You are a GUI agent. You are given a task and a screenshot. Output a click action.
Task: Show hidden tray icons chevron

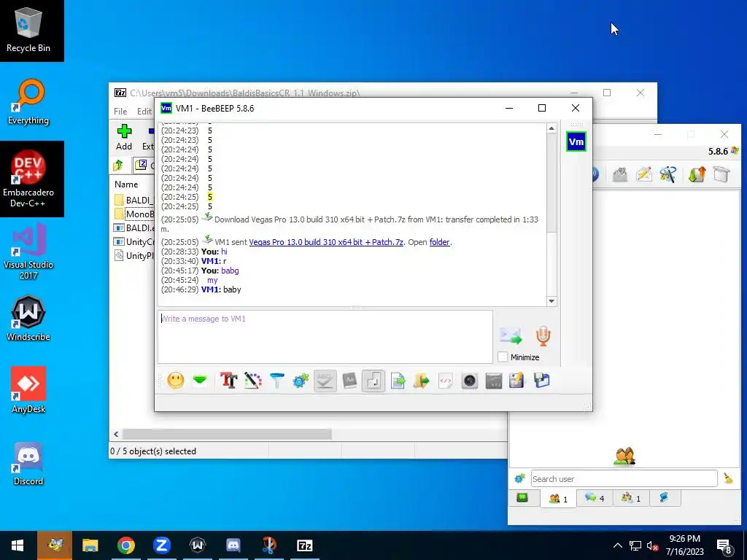(617, 545)
